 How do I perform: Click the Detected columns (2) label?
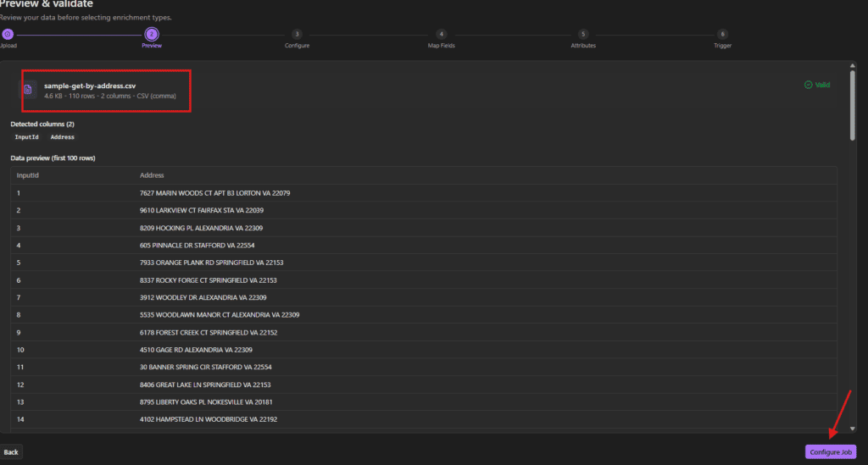[x=42, y=124]
